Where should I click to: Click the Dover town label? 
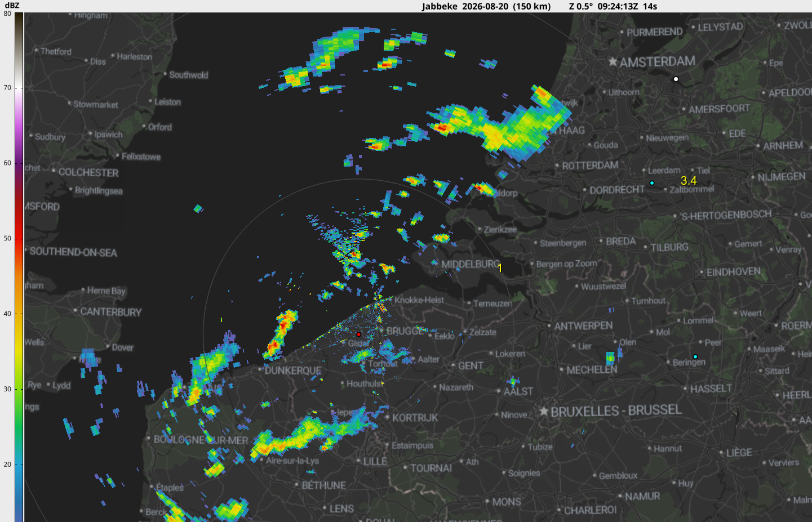[x=122, y=347]
